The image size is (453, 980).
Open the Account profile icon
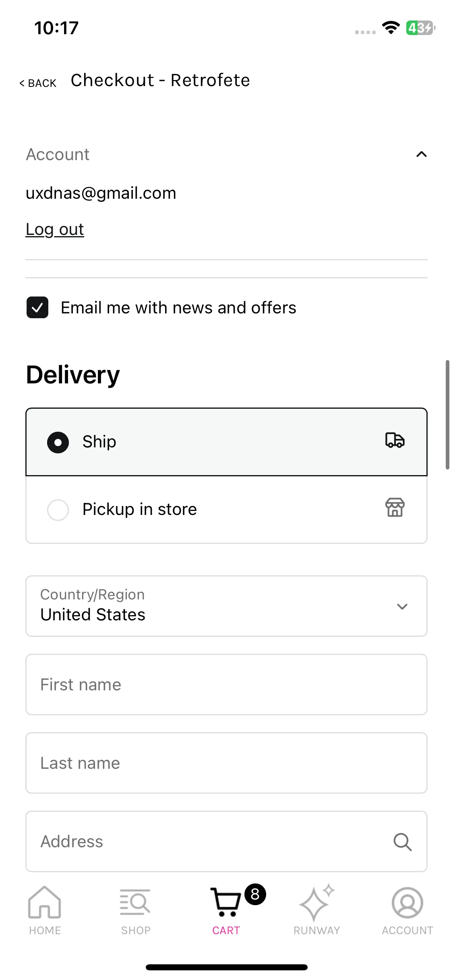tap(407, 902)
